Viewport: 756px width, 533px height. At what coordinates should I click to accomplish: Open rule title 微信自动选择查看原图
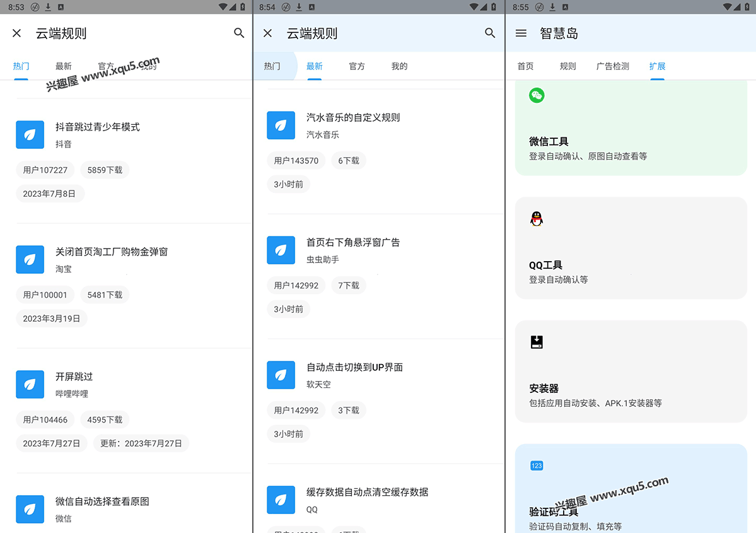coord(102,501)
